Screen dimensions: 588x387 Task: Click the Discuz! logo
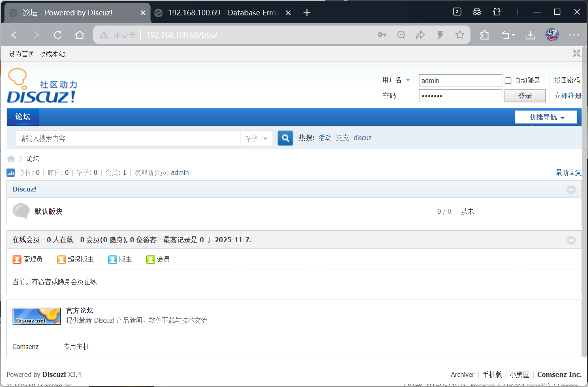pyautogui.click(x=42, y=85)
